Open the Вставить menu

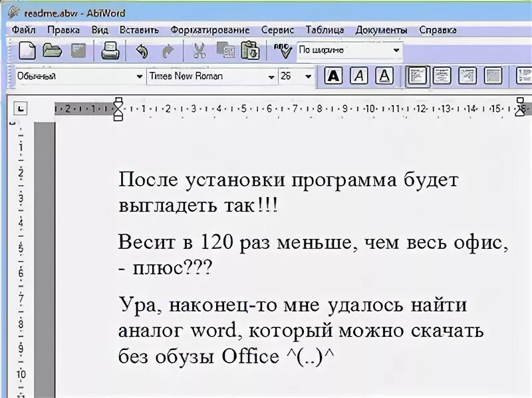(x=139, y=30)
